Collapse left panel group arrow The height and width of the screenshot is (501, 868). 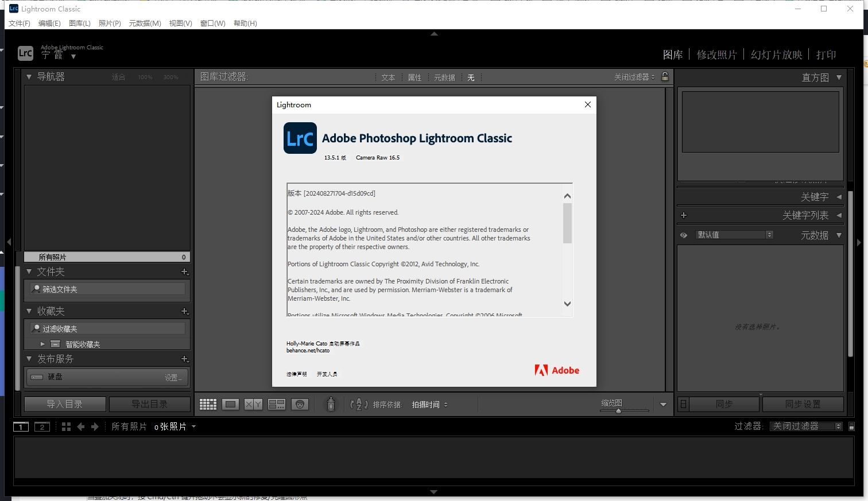pyautogui.click(x=9, y=242)
